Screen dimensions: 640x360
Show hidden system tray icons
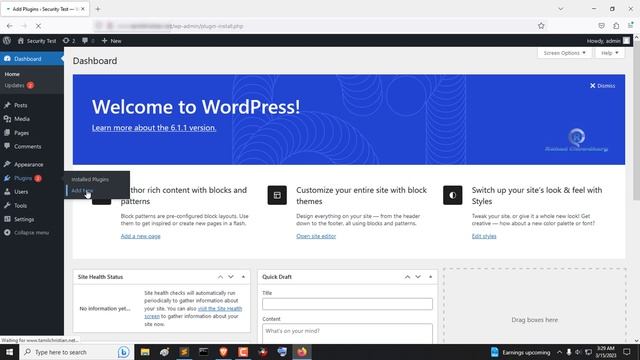(x=559, y=352)
